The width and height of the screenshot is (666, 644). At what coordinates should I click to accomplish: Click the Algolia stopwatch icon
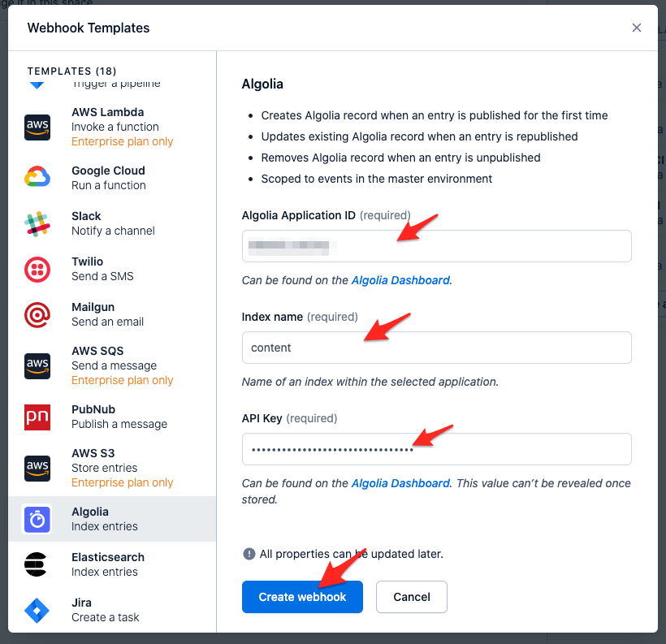37,519
